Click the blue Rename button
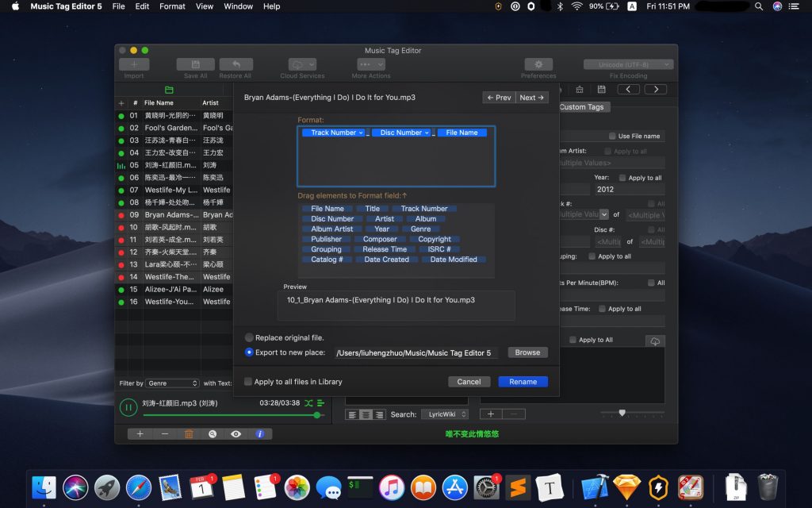812x508 pixels. (523, 382)
